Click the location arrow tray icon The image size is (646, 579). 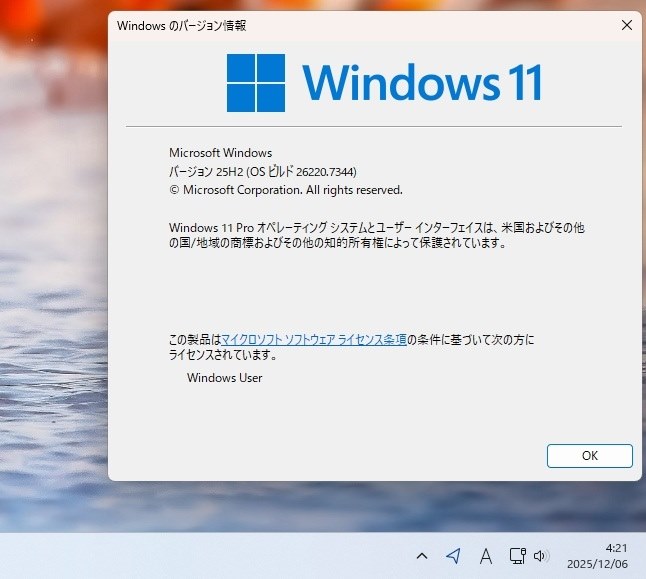[x=453, y=556]
